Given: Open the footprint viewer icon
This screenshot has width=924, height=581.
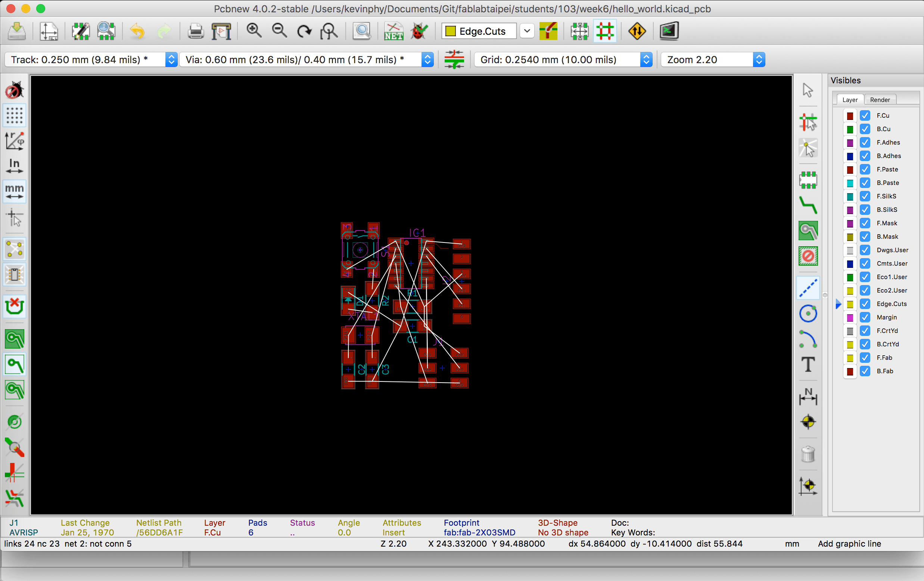Looking at the screenshot, I should coord(106,31).
